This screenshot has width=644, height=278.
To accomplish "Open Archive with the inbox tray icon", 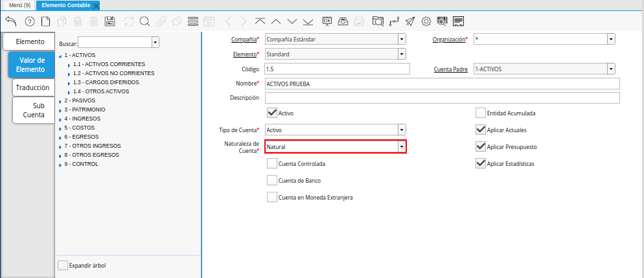I will click(x=343, y=21).
